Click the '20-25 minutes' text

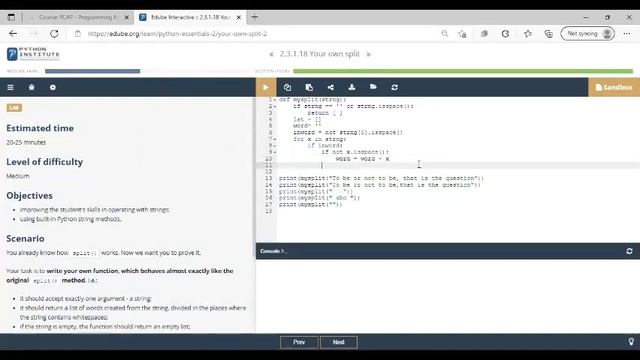(26, 142)
